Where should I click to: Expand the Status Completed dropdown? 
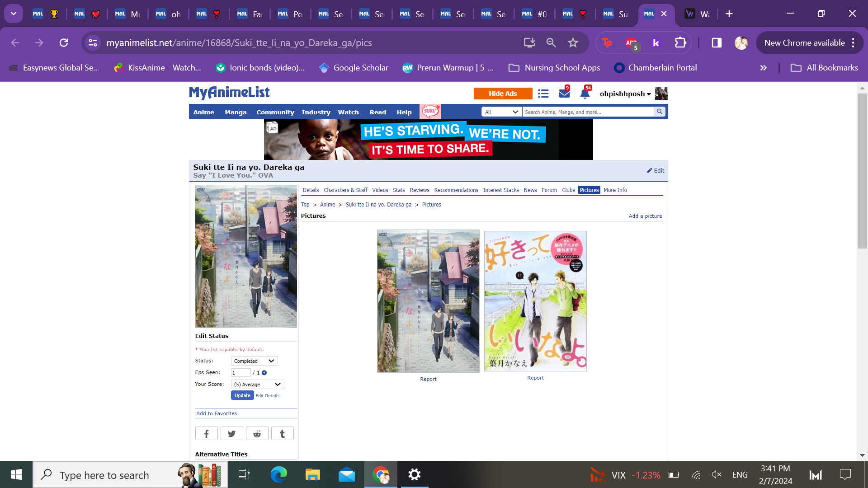tap(254, 361)
